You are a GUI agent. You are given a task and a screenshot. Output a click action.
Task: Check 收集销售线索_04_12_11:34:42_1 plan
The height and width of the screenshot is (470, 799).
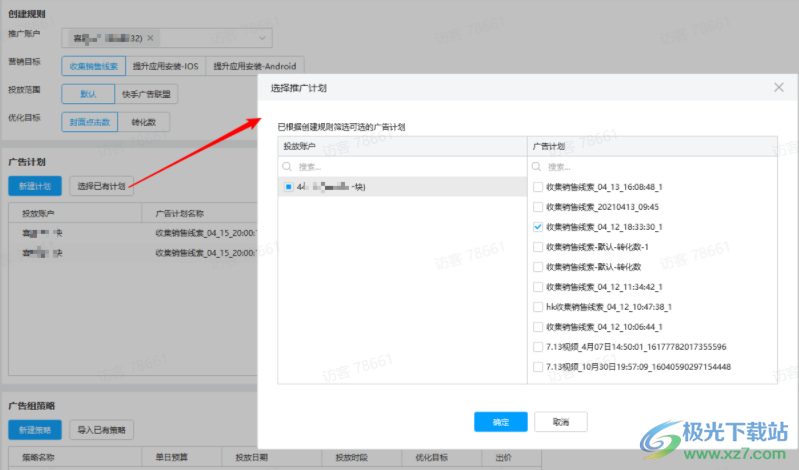538,287
